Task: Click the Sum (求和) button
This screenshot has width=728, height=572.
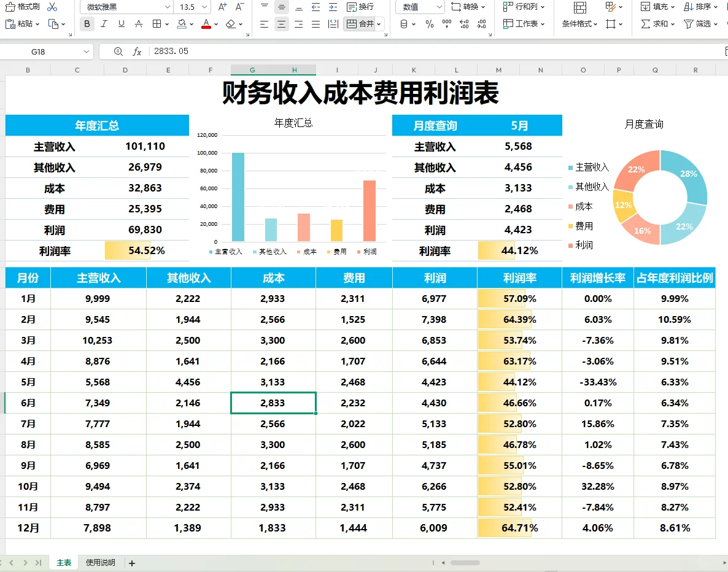Action: 657,24
